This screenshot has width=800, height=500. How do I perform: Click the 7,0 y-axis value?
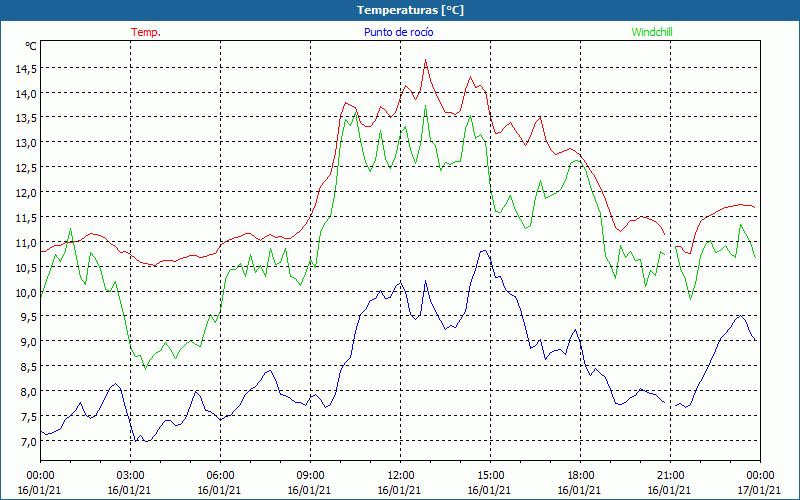(28, 442)
